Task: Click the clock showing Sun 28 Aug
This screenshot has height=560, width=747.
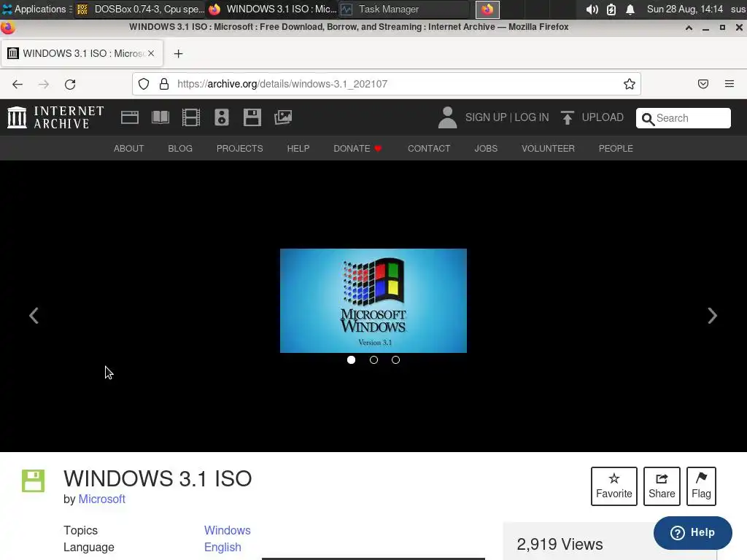Action: [684, 9]
